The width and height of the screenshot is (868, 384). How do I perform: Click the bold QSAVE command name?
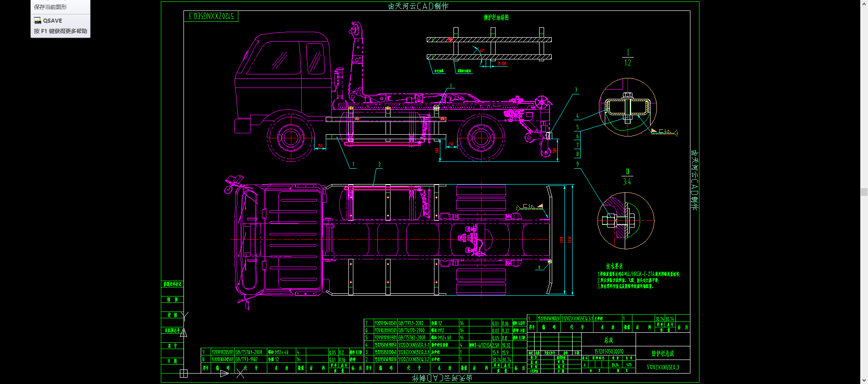click(x=53, y=21)
